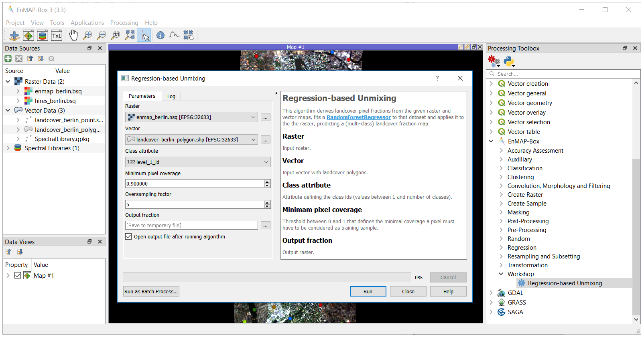Open the spectral profile tool icon

[174, 36]
